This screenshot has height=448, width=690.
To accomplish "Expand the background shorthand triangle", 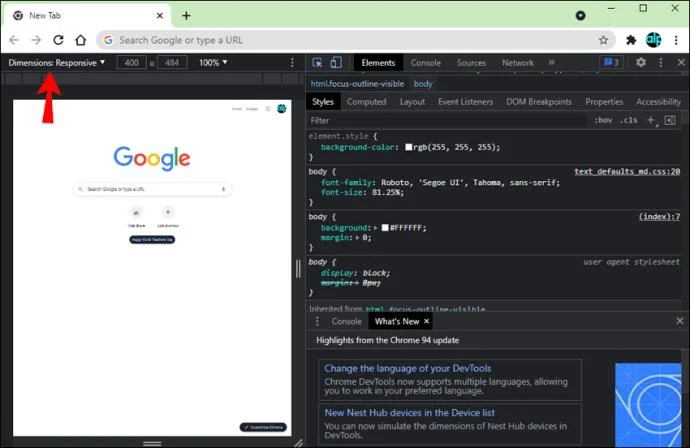I will tap(375, 228).
